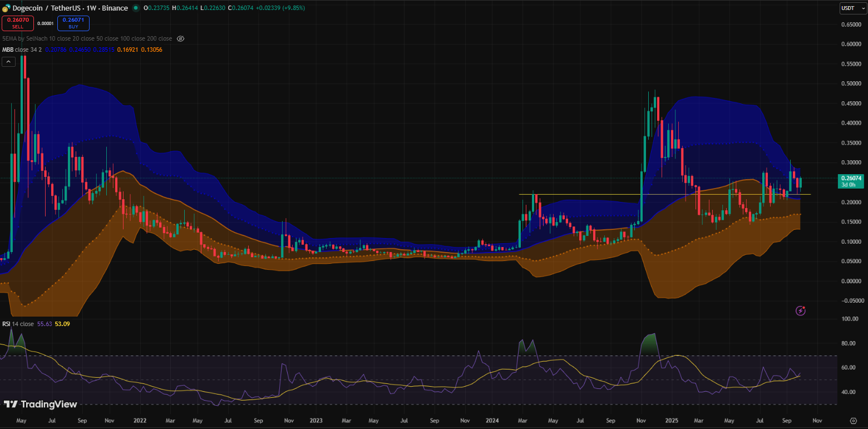Select the RSI indicator legend
Image resolution: width=868 pixels, height=429 pixels.
tap(7, 323)
